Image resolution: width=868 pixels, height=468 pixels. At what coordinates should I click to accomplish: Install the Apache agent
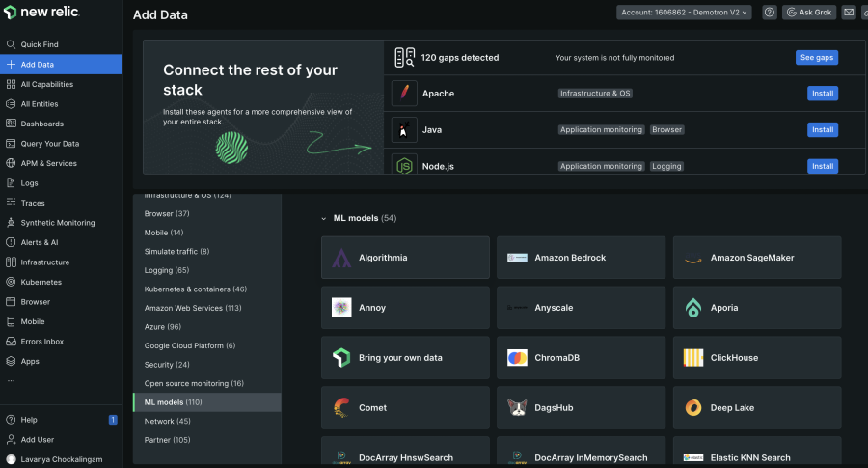[822, 94]
